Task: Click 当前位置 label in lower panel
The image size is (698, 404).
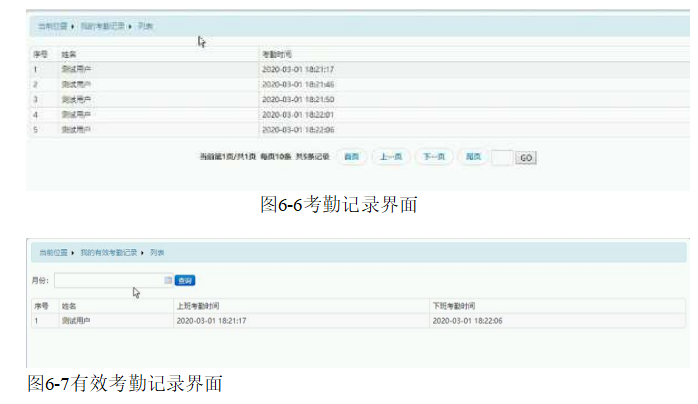Action: [x=53, y=253]
